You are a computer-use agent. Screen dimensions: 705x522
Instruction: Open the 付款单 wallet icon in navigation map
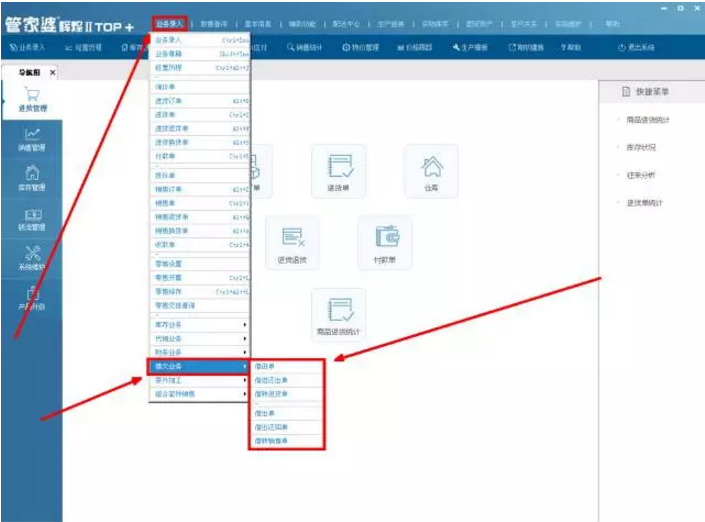pyautogui.click(x=384, y=243)
